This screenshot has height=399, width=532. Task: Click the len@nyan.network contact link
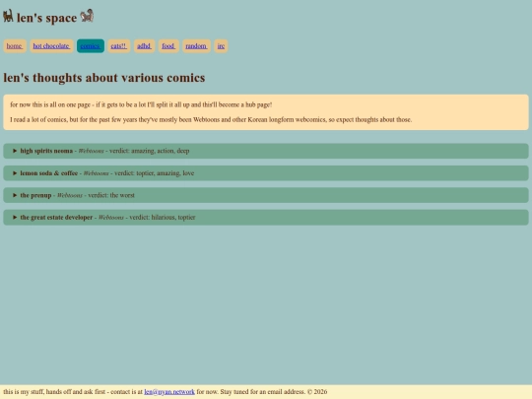(169, 391)
